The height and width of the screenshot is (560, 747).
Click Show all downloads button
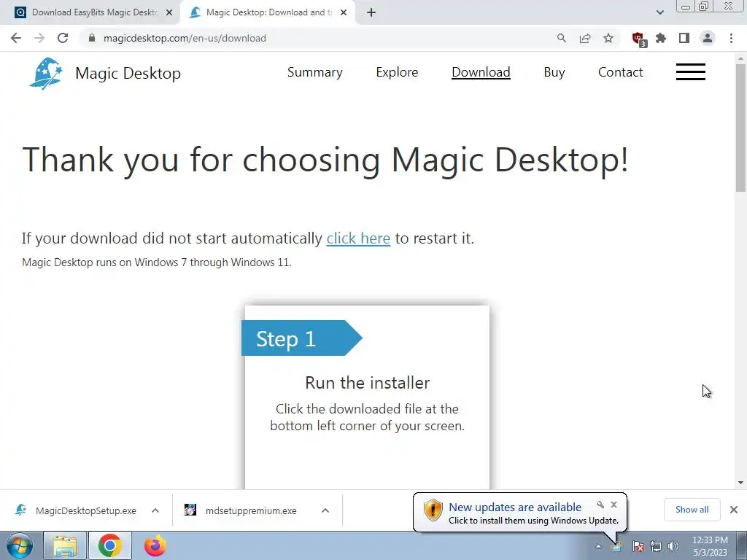tap(692, 510)
